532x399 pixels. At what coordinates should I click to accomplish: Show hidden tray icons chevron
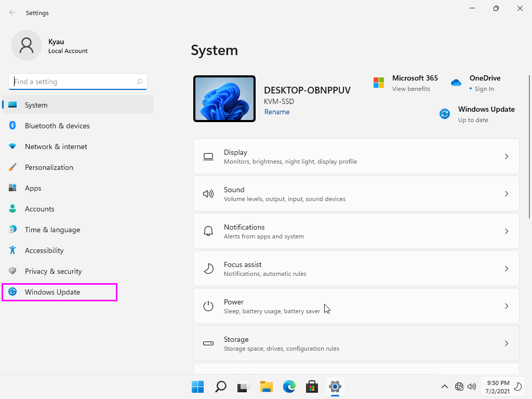[445, 387]
